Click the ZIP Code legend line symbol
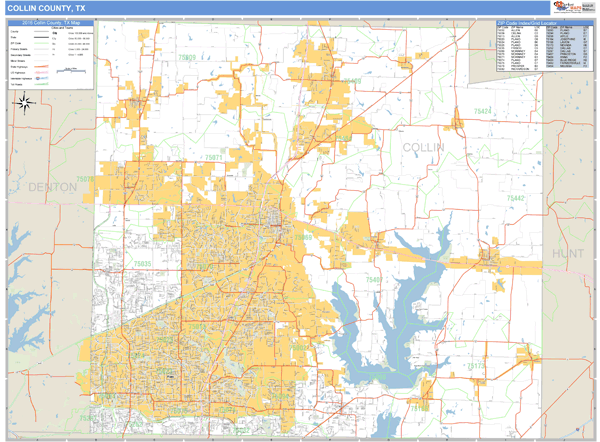The image size is (600, 442). pyautogui.click(x=41, y=41)
